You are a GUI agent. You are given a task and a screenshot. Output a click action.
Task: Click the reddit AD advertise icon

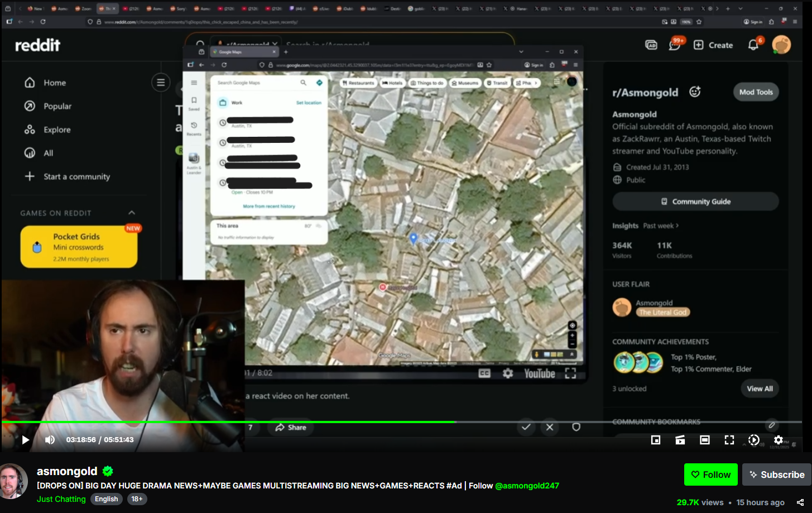(x=651, y=45)
